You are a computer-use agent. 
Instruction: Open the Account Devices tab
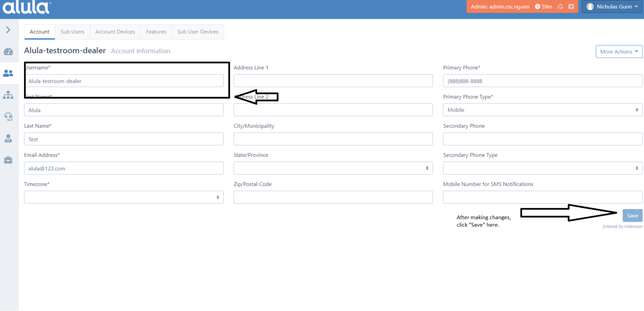point(115,32)
